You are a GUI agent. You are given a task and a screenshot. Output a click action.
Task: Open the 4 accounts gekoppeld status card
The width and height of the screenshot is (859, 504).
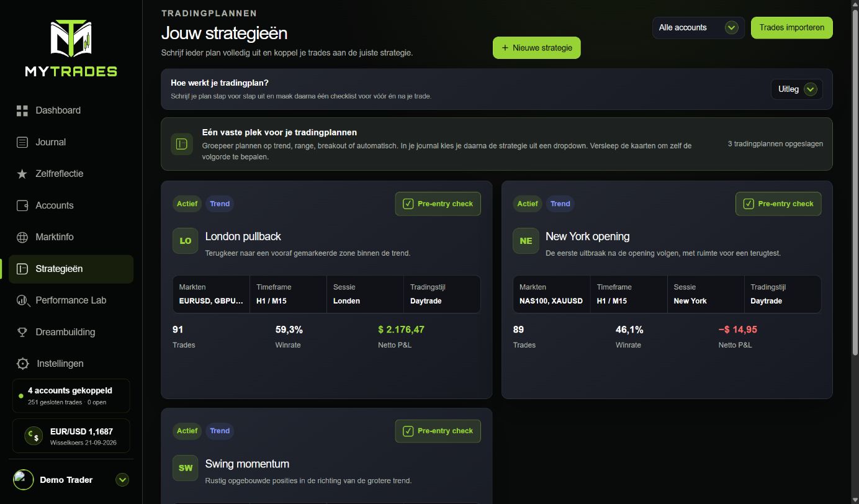pyautogui.click(x=71, y=396)
